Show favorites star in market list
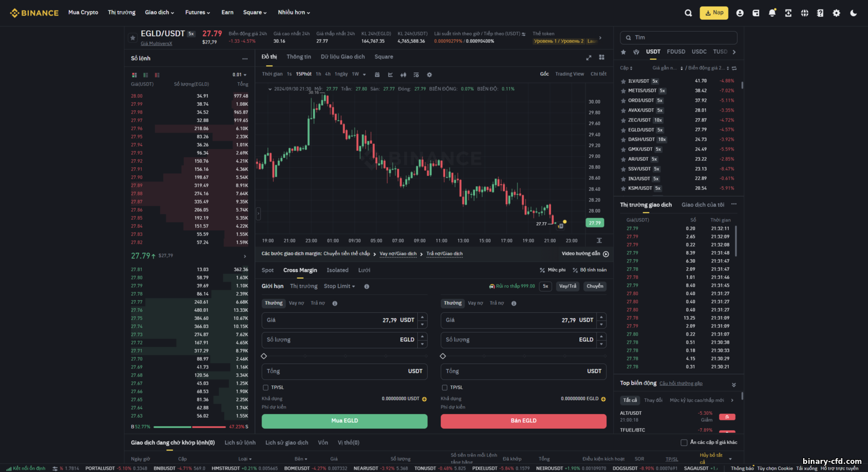 click(x=623, y=52)
